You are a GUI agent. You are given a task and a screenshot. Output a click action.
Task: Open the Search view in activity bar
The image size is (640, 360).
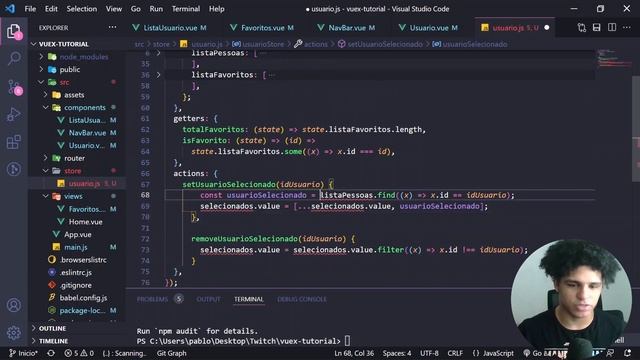pyautogui.click(x=14, y=59)
